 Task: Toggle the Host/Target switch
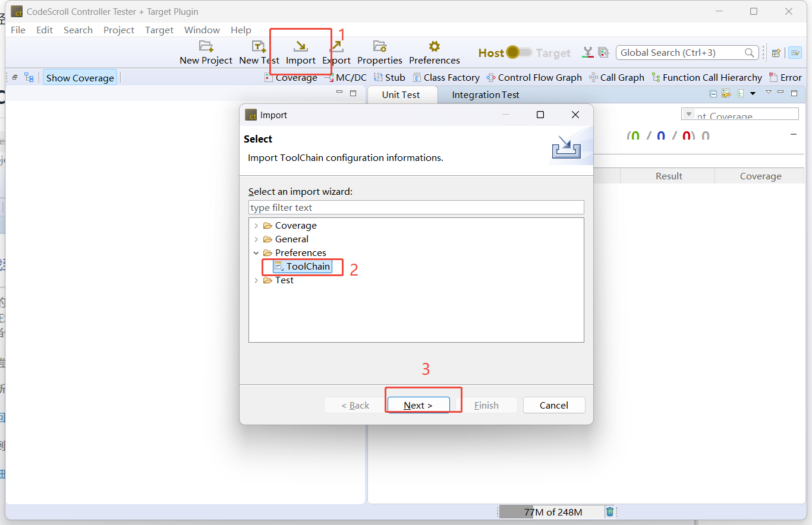pyautogui.click(x=520, y=53)
